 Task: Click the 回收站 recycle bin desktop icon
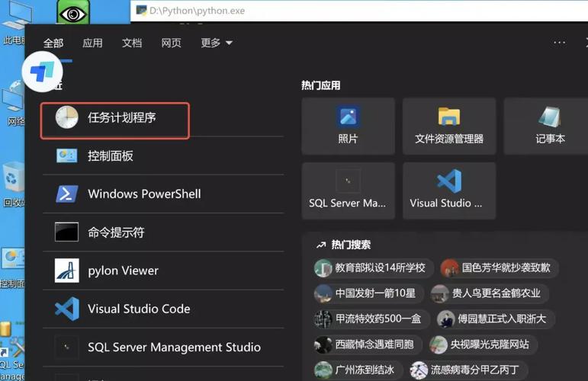pyautogui.click(x=13, y=184)
